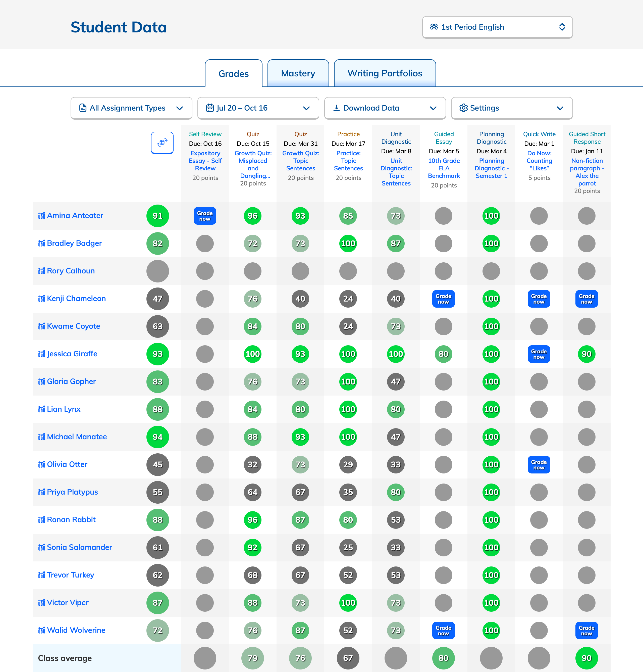Click chart icon beside Jessica Giraffe
The height and width of the screenshot is (672, 643).
tap(41, 354)
